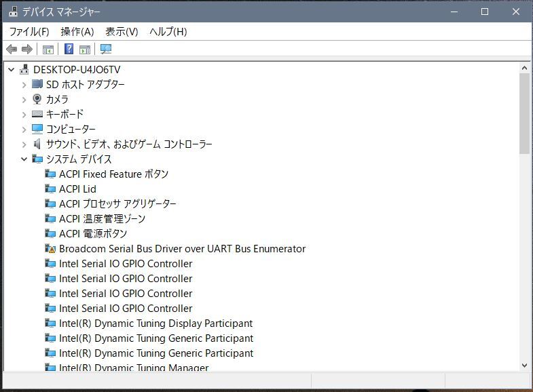The image size is (533, 392).
Task: Maximize the デバイス マネージャー window
Action: (485, 12)
